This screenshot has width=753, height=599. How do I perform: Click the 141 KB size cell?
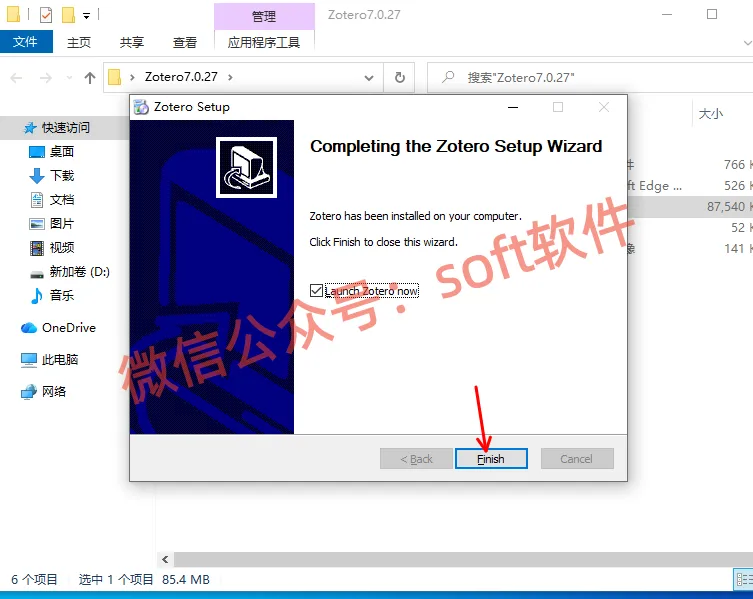click(x=737, y=248)
